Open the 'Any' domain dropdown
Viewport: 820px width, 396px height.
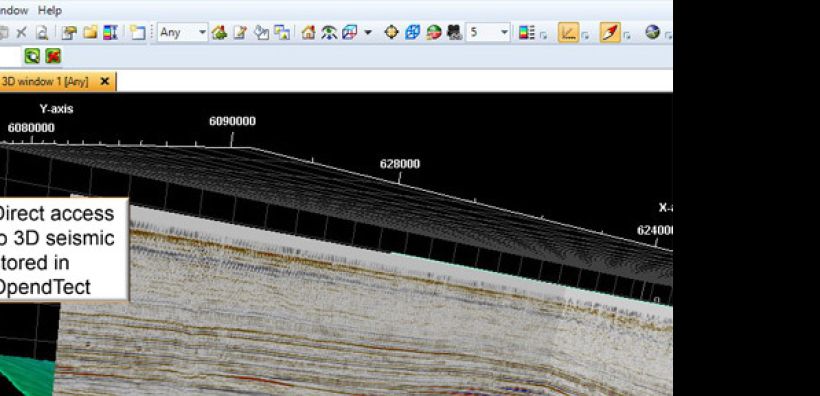pyautogui.click(x=183, y=32)
